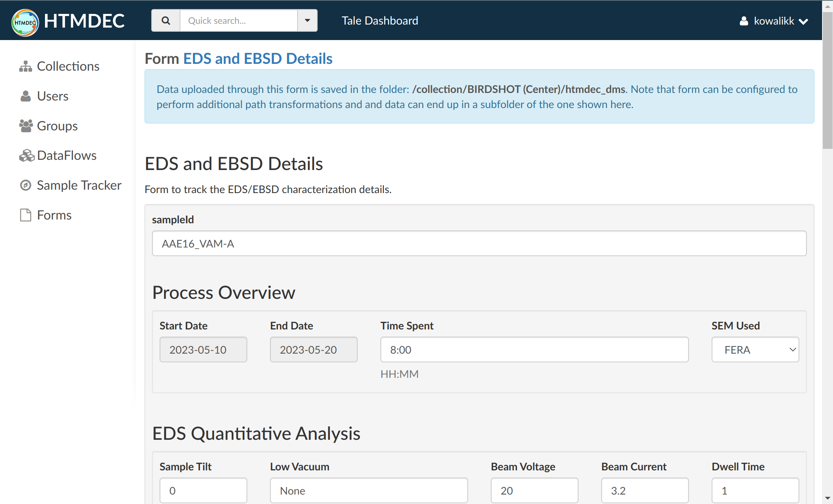This screenshot has height=504, width=833.
Task: Click the magnifying glass search icon
Action: (x=166, y=20)
